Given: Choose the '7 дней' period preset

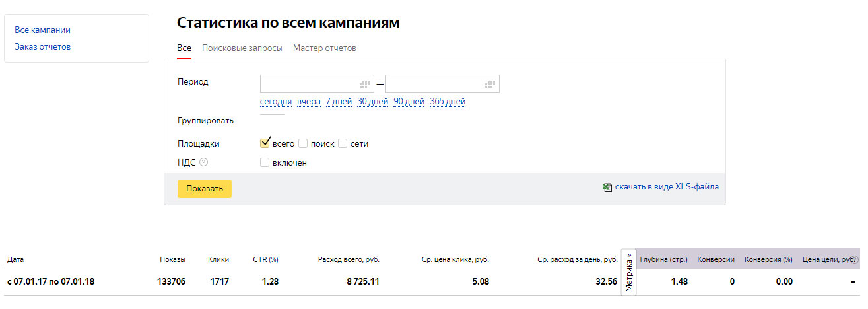Looking at the screenshot, I should pyautogui.click(x=339, y=102).
